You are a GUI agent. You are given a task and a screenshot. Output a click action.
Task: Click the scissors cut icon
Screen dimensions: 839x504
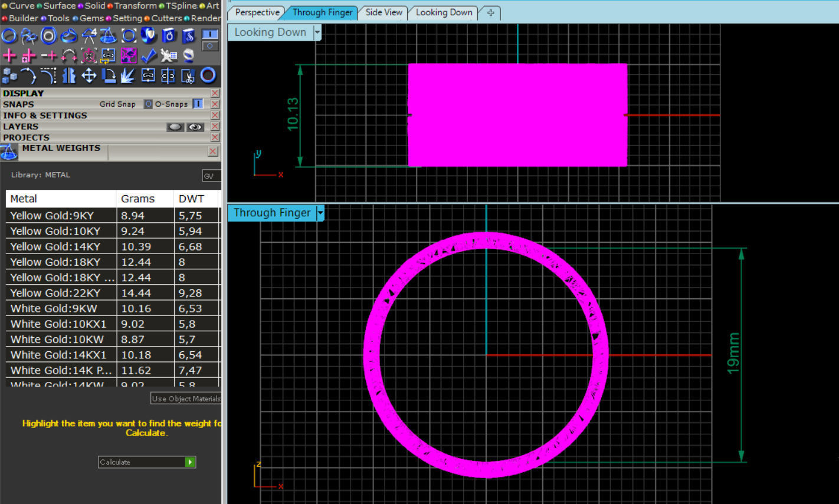pos(188,75)
